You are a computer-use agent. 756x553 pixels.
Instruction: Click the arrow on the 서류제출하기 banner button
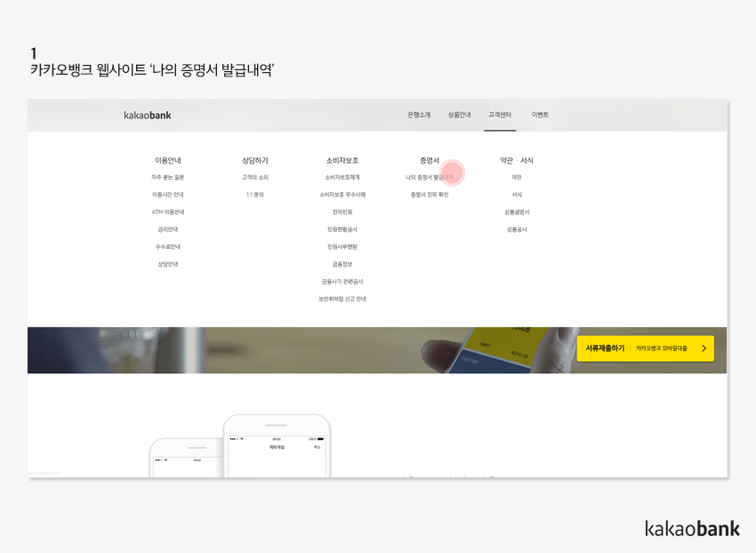[x=704, y=349]
